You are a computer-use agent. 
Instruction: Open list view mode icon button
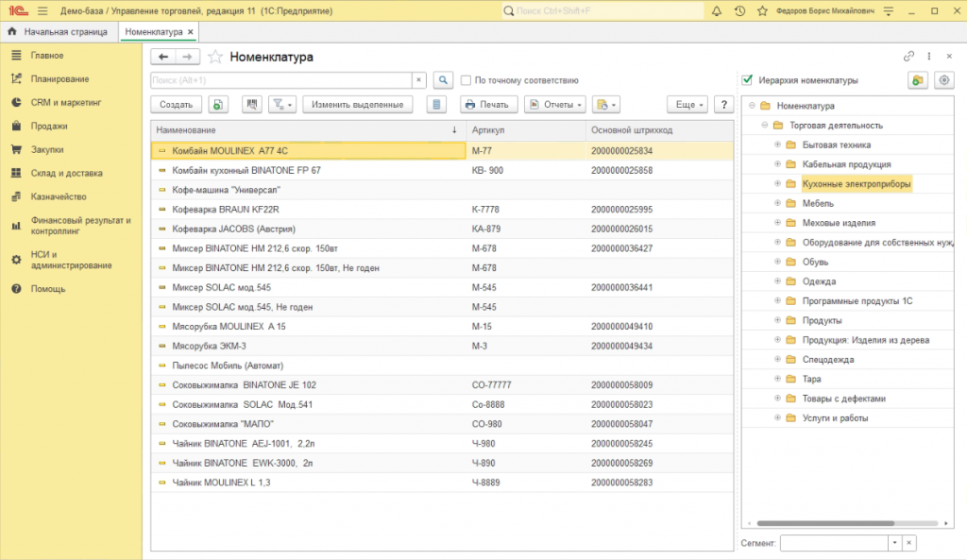click(x=436, y=105)
